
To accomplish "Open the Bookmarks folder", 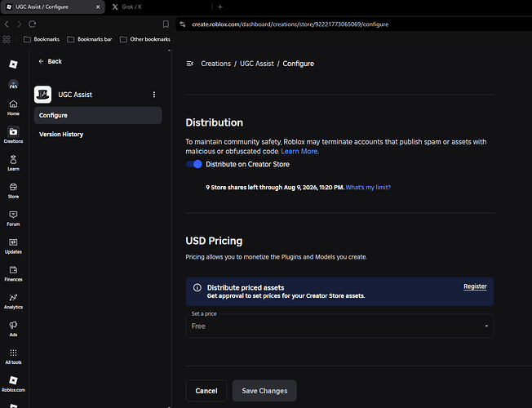I will [x=42, y=39].
